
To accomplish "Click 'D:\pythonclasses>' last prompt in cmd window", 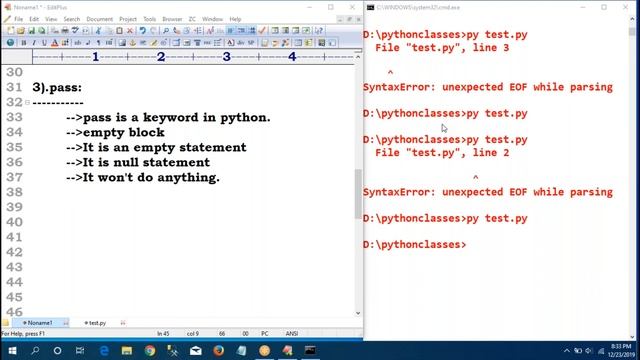I will pyautogui.click(x=414, y=244).
